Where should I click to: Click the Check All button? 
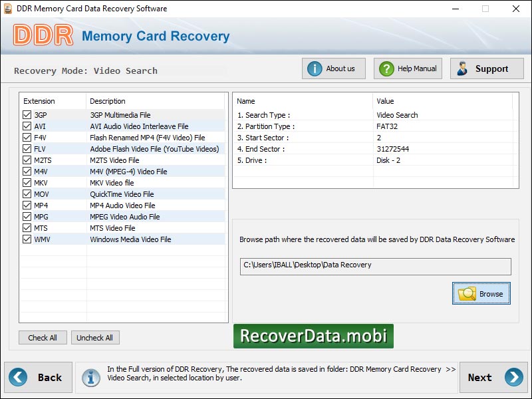[43, 337]
